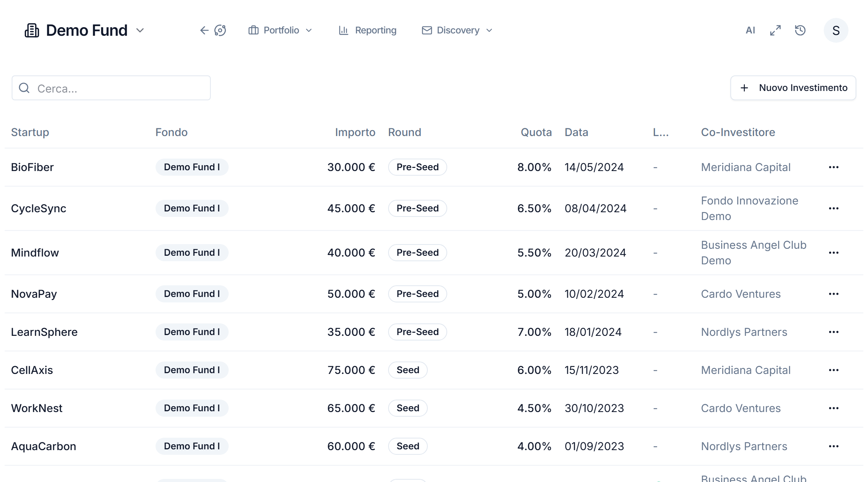868x482 pixels.
Task: Open the AI assistant
Action: click(750, 30)
